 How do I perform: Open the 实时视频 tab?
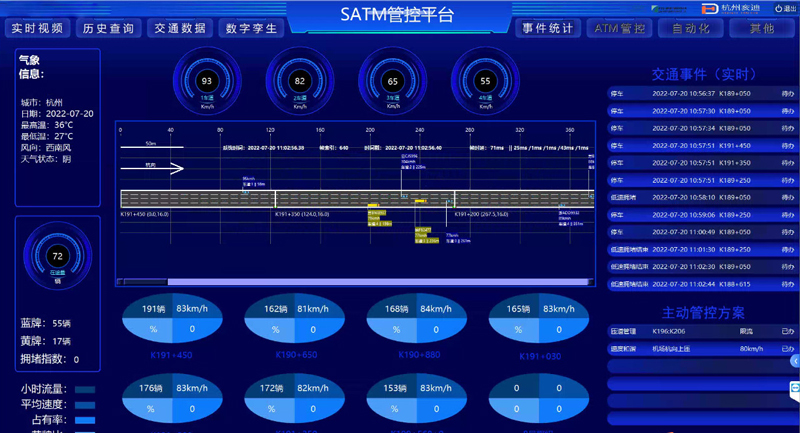[38, 29]
